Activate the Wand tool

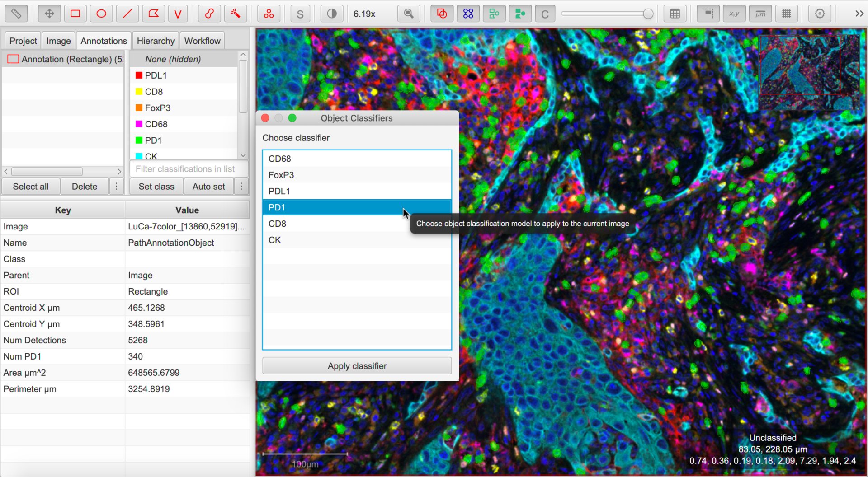coord(235,14)
